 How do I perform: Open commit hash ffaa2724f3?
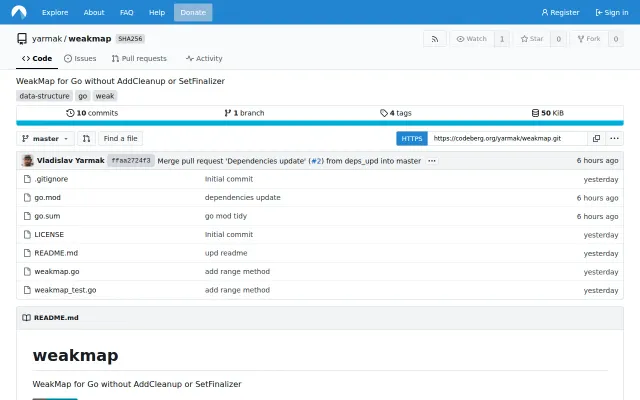pos(131,161)
